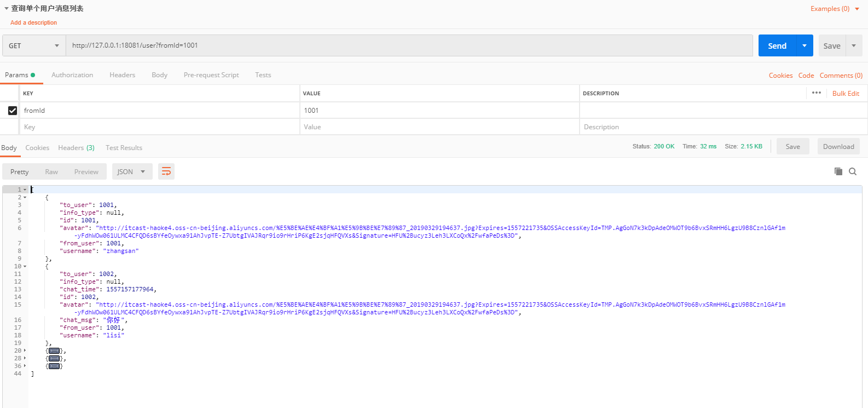Screen dimensions: 868x408
Task: Open the Save button dropdown arrow
Action: point(854,45)
